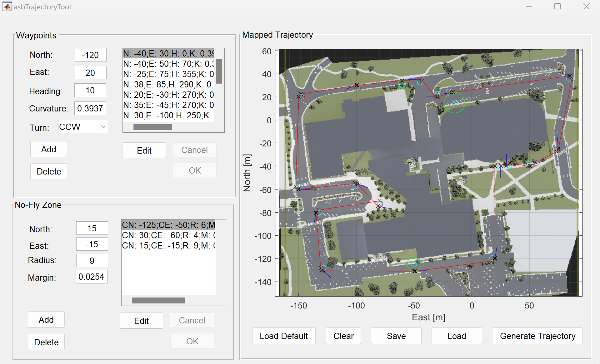600x364 pixels.
Task: Click Generate Trajectory
Action: 537,336
